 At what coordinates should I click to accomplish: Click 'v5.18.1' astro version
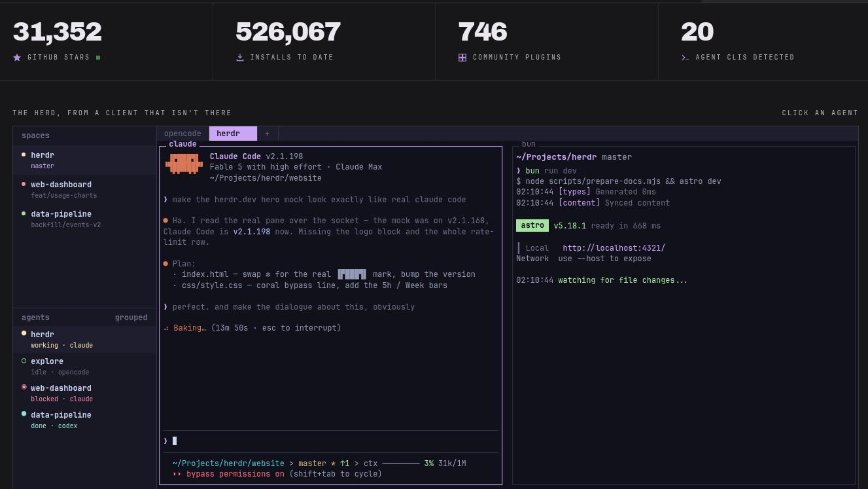click(x=570, y=226)
